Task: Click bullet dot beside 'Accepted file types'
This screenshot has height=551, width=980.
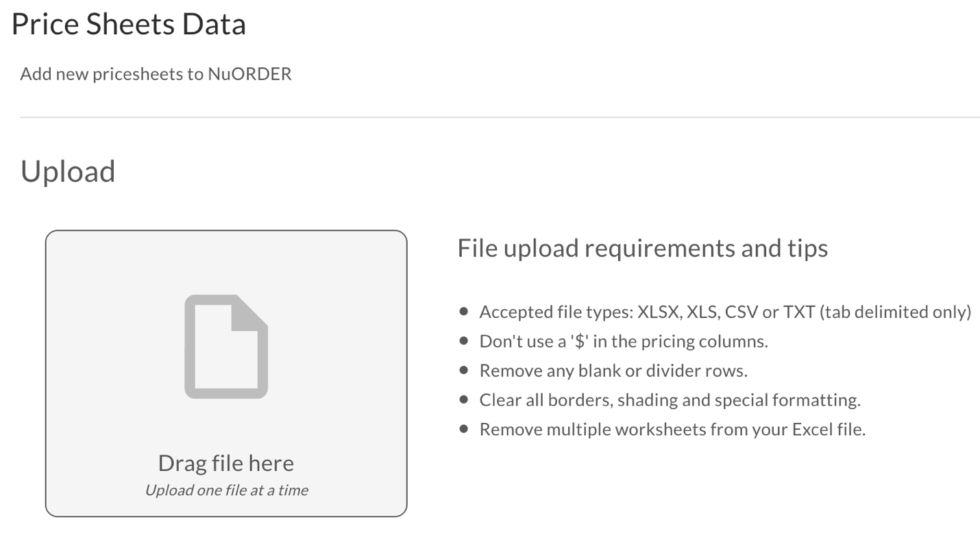Action: [x=464, y=312]
